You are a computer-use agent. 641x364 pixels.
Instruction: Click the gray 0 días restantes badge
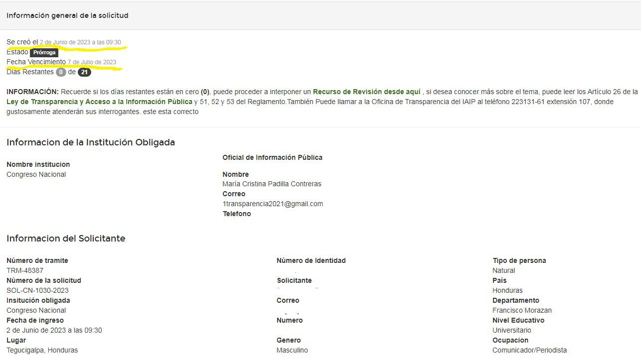(60, 72)
